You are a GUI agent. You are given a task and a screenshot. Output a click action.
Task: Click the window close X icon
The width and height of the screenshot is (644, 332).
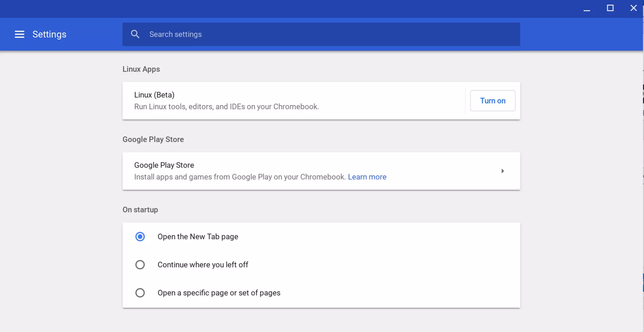633,8
